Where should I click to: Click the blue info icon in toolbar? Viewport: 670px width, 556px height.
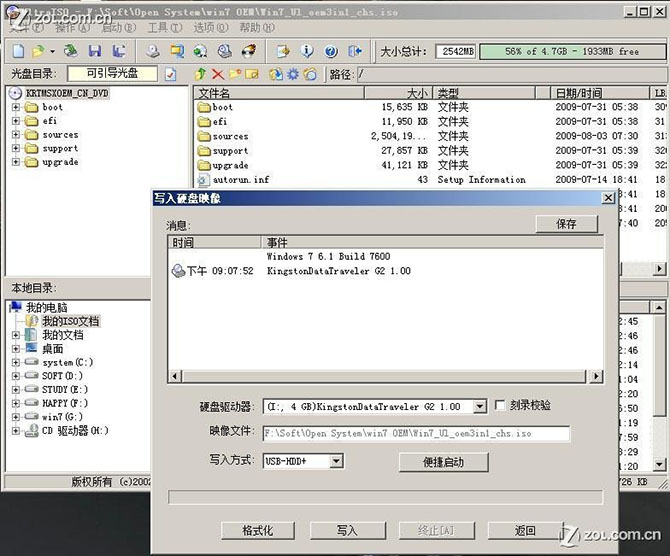tap(307, 51)
